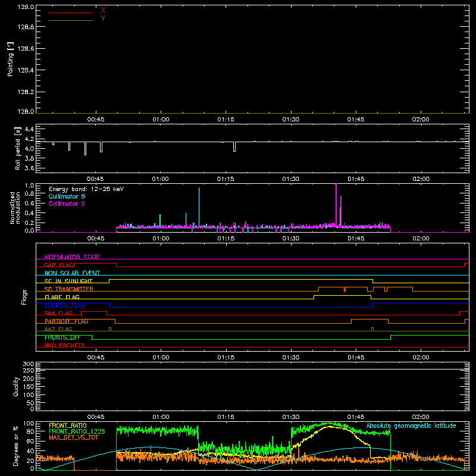Click the deepest roll period dip near 00:42
The image size is (476, 476).
[85, 148]
